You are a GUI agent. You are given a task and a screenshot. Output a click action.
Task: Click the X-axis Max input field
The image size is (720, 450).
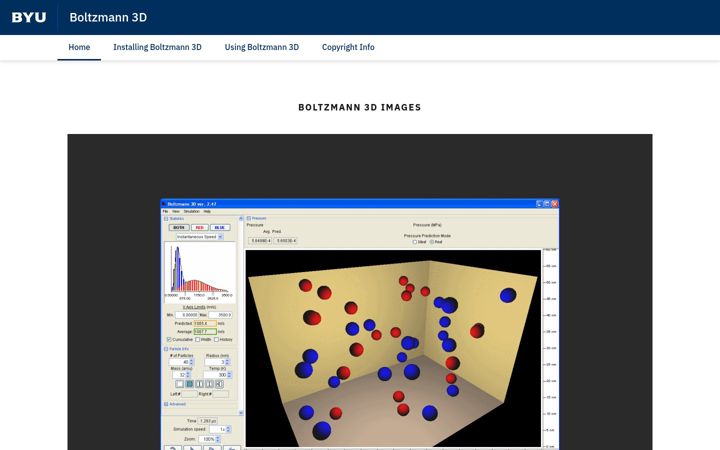click(x=220, y=315)
